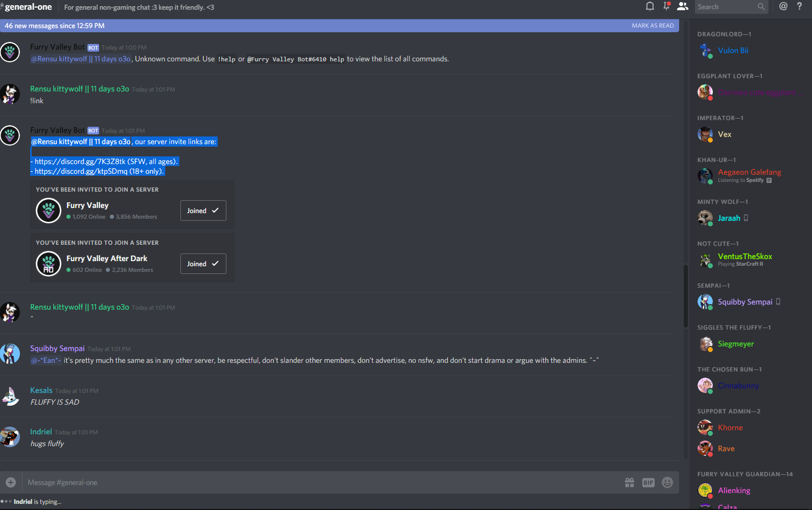Open SFW discord.gg/7K3Z8tk invite link

coord(80,161)
